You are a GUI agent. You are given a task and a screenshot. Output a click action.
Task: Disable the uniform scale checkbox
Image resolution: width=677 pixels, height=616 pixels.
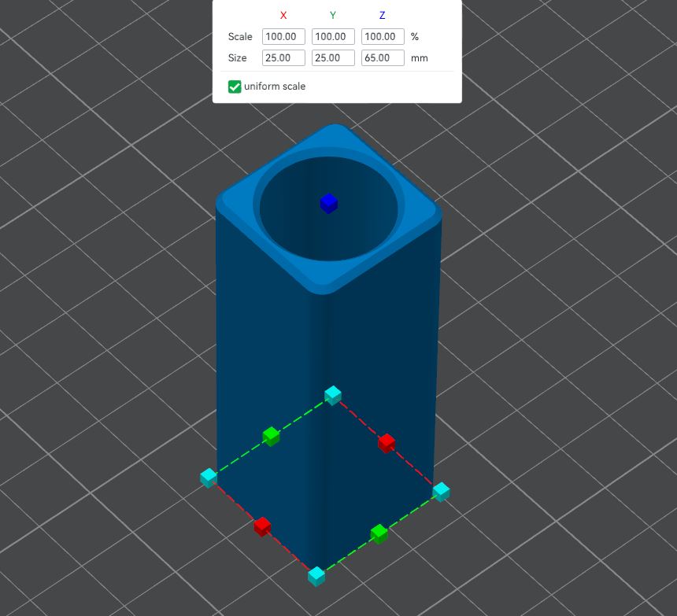coord(234,87)
